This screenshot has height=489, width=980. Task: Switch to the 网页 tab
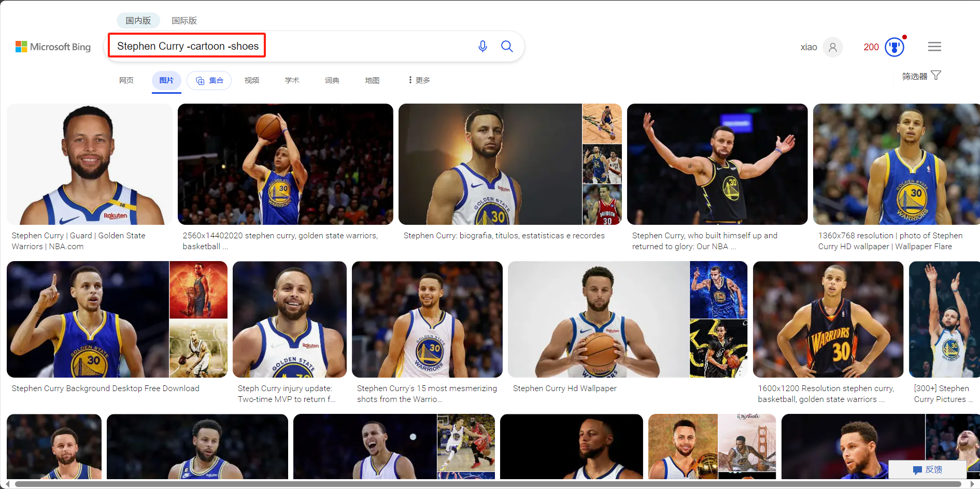pyautogui.click(x=126, y=80)
